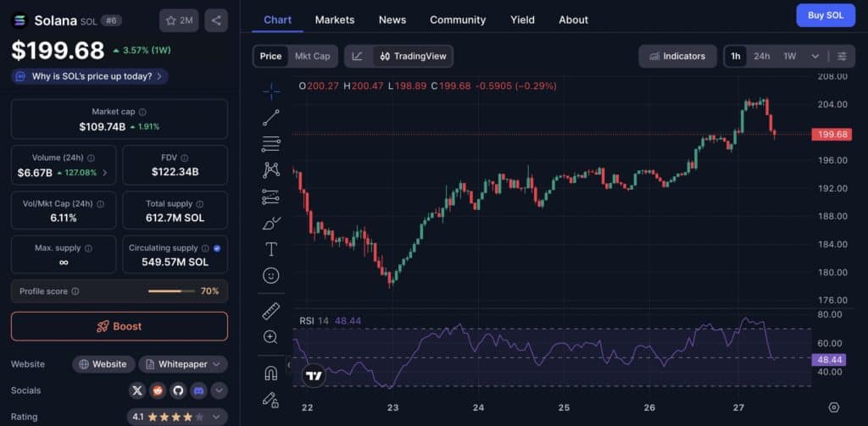Expand more social links
Image resolution: width=868 pixels, height=426 pixels.
click(x=220, y=390)
